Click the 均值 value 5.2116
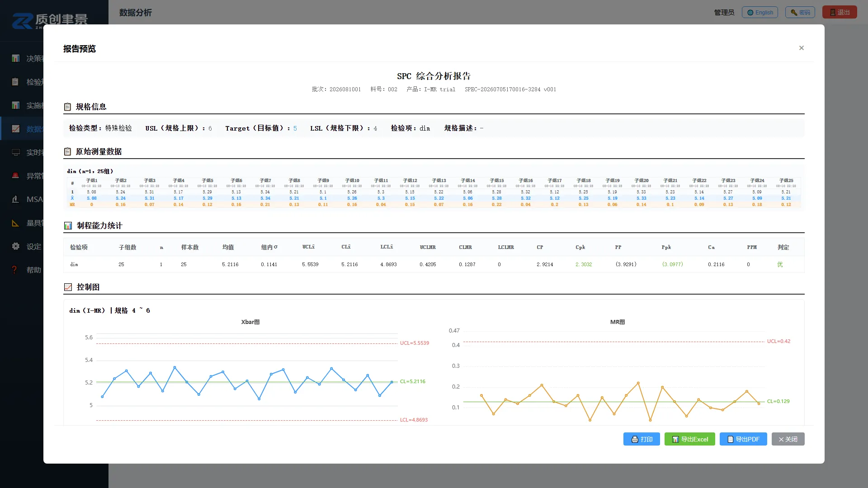The width and height of the screenshot is (868, 488). 230,264
